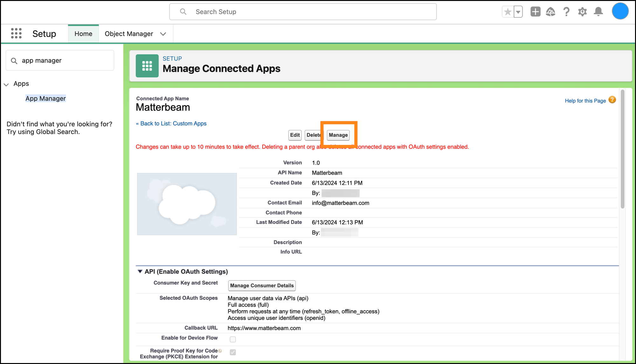The image size is (636, 364).
Task: Click the favorites star icon
Action: click(508, 12)
